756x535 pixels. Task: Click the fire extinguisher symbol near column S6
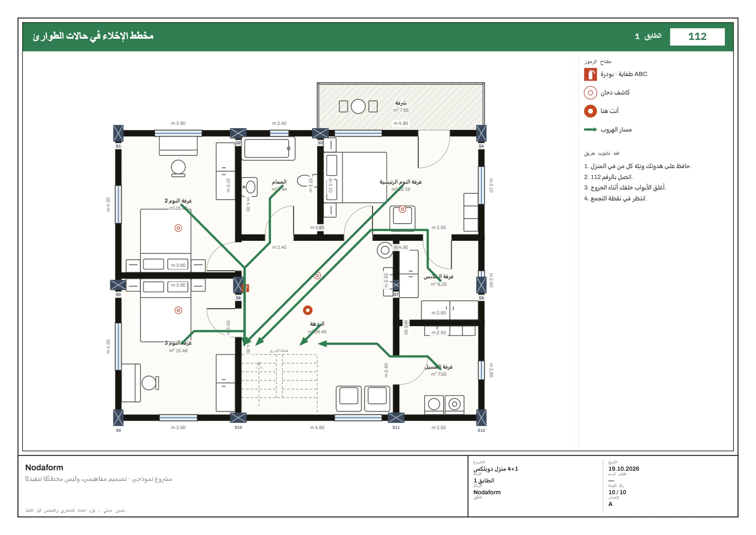point(246,288)
